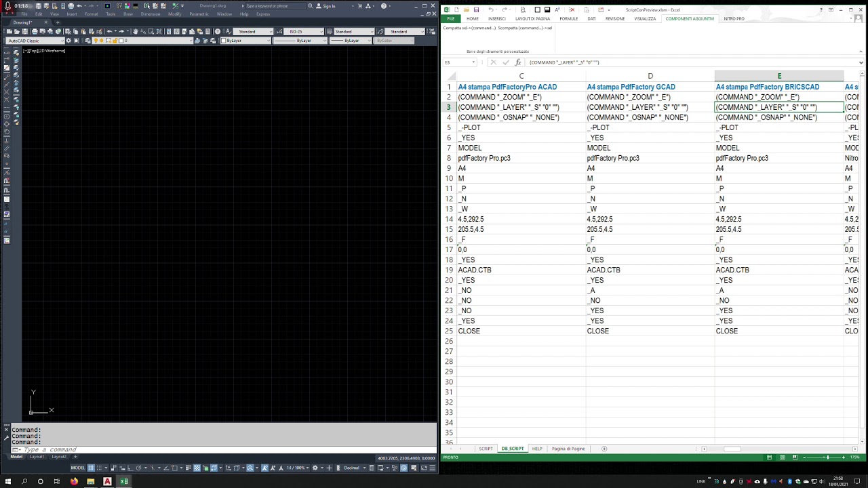
Task: Toggle Hardware Acceleration on AutoCAD's status bar
Action: click(x=404, y=468)
